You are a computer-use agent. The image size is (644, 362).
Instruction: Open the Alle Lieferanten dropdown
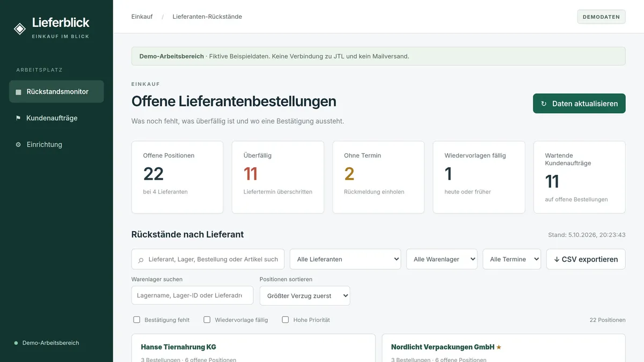point(346,259)
